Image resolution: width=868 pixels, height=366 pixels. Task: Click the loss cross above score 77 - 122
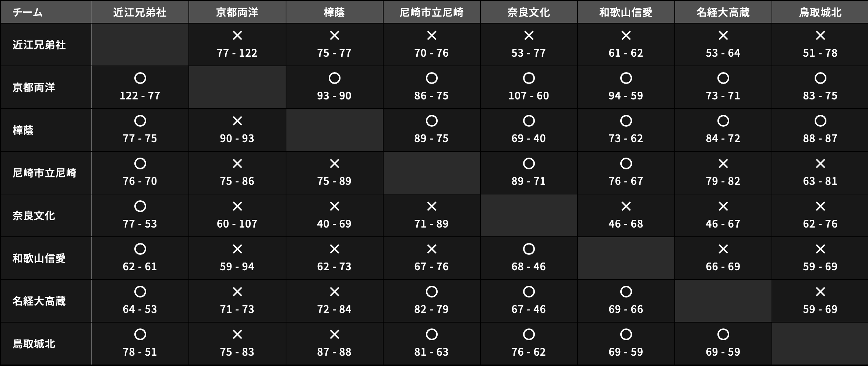(237, 35)
